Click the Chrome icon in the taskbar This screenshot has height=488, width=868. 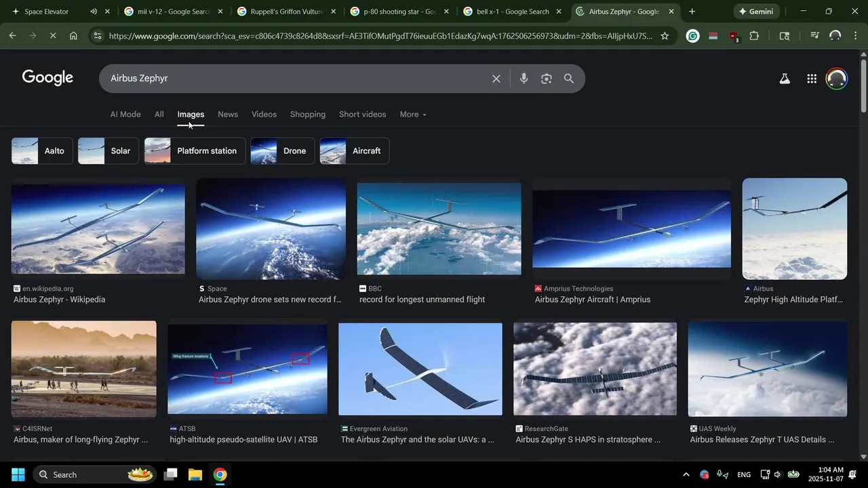point(220,474)
